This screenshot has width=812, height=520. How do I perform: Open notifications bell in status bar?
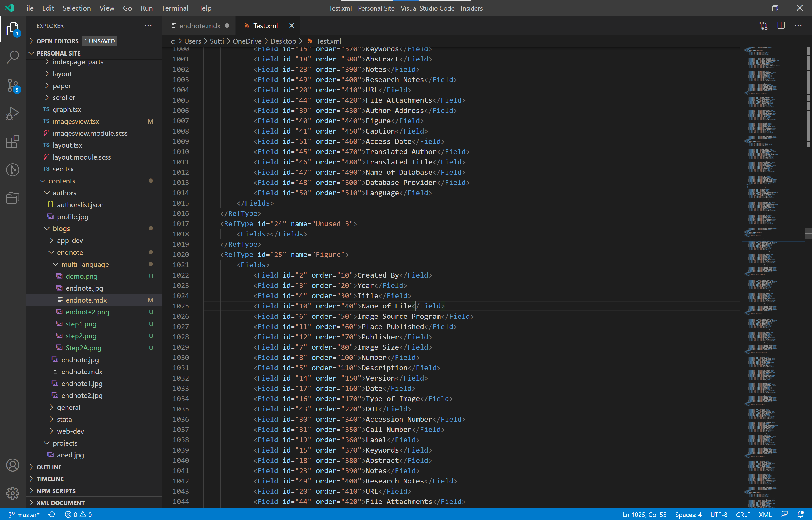pos(801,514)
